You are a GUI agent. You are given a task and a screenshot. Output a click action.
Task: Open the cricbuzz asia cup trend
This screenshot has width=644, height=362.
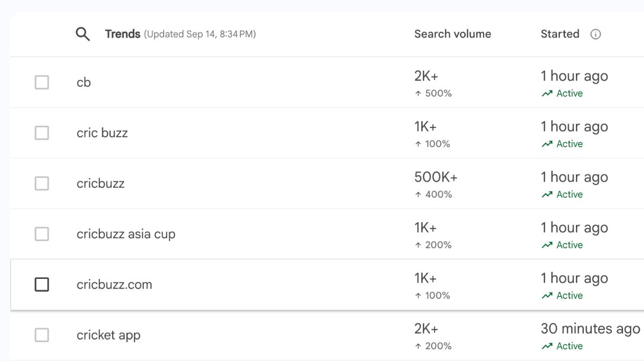(x=126, y=234)
